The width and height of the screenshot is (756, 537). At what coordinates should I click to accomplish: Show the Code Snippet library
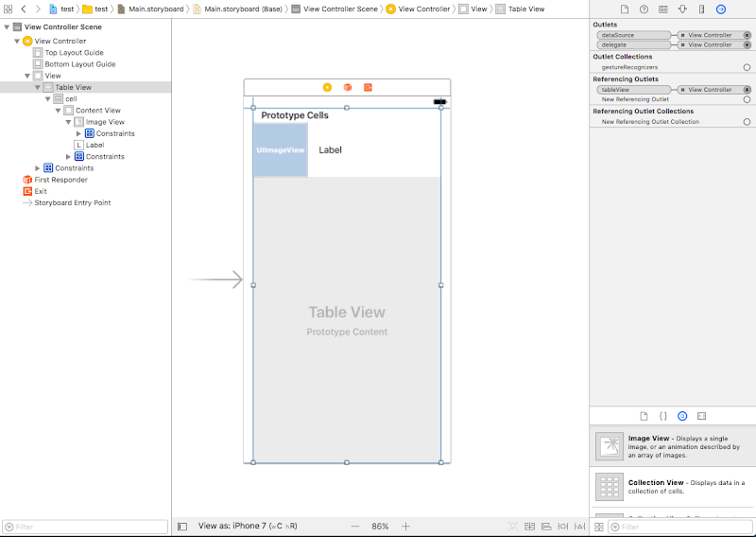(663, 416)
